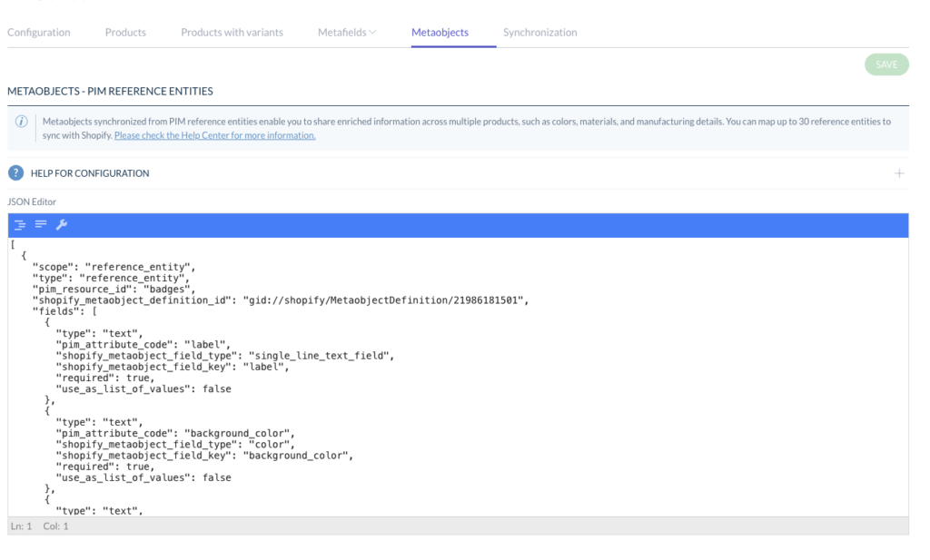Screen dimensions: 930x560
Task: Click first "use_as_list_of_values": false line
Action: 143,388
